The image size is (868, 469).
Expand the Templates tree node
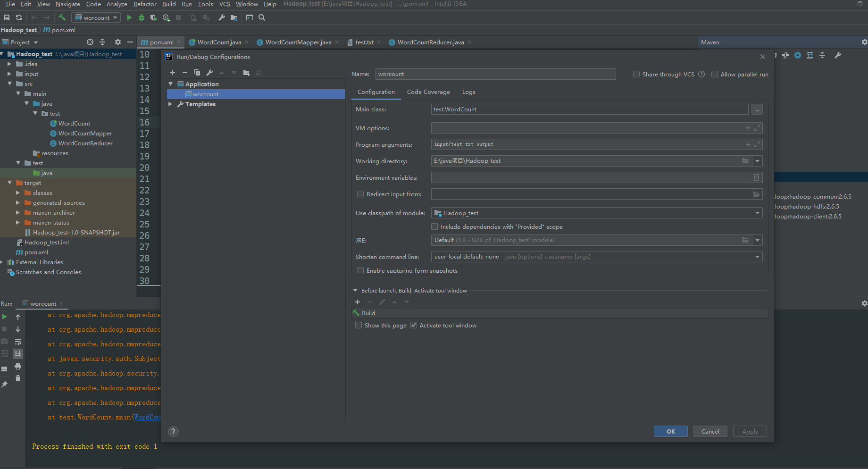click(171, 104)
